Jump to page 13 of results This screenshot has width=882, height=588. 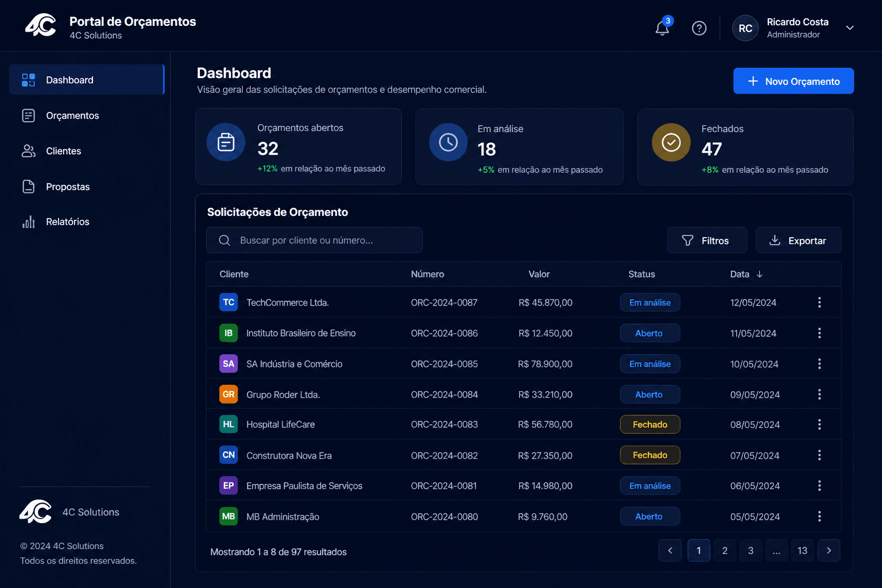802,550
